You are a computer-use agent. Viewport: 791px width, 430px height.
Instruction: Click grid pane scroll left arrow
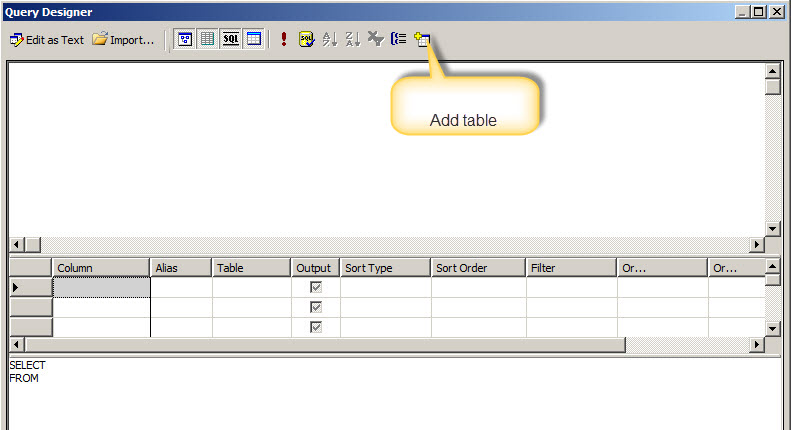pos(17,345)
